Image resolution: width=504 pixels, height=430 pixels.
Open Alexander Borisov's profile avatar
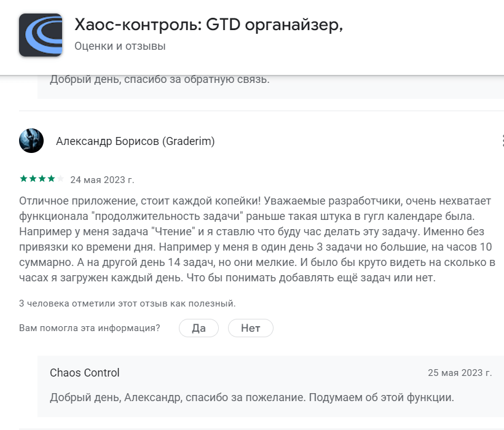tap(31, 141)
